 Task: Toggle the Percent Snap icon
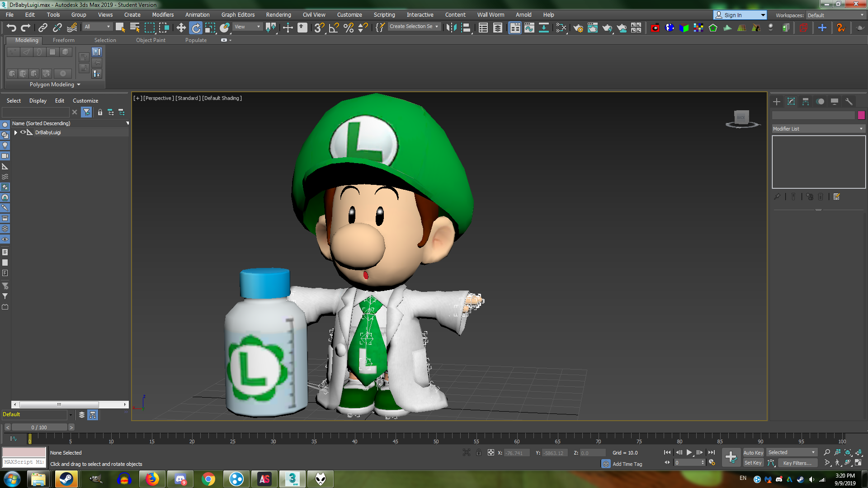click(x=349, y=28)
